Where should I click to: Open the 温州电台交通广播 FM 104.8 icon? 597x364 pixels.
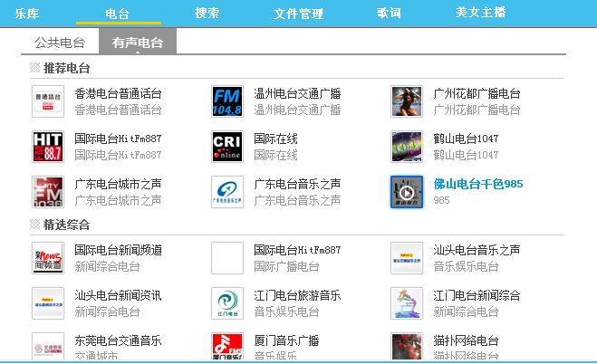click(x=226, y=101)
